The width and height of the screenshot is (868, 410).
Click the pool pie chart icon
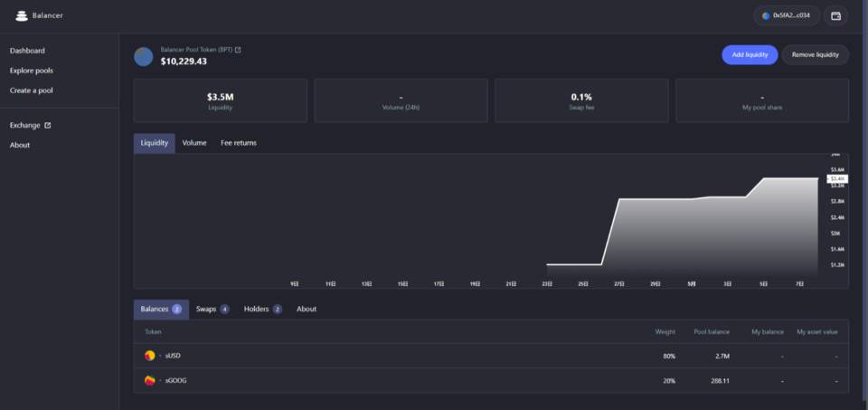(144, 56)
